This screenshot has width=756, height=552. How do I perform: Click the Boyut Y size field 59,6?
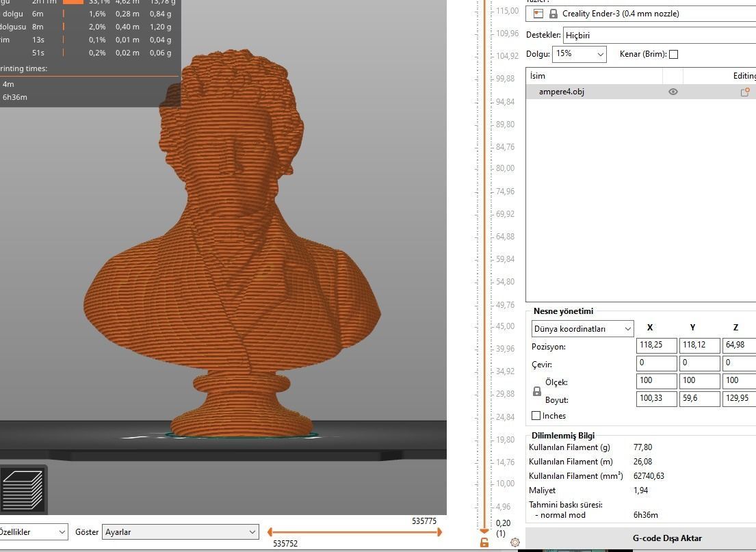pos(699,399)
